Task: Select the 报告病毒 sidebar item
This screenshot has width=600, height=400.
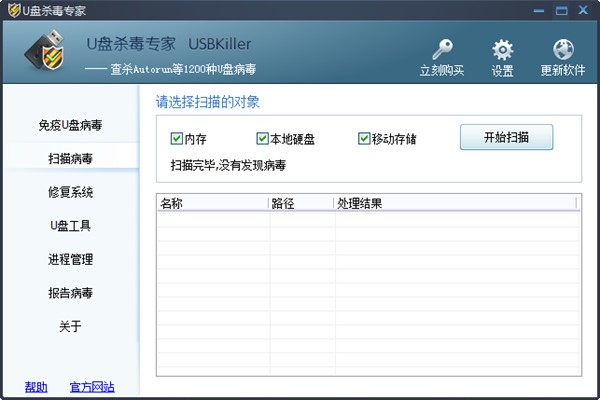Action: pos(70,293)
